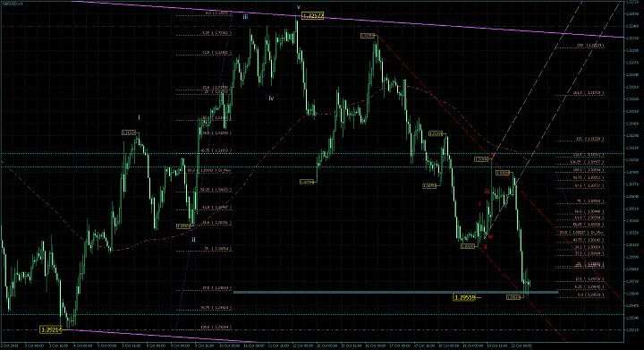644x350 pixels.
Task: Select the red wave iv label
Action: pos(490,237)
